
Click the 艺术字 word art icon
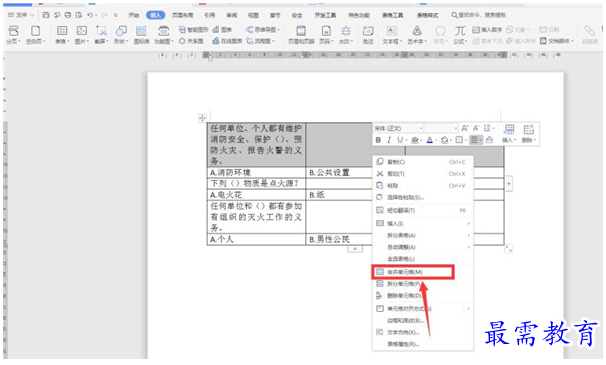coord(417,34)
